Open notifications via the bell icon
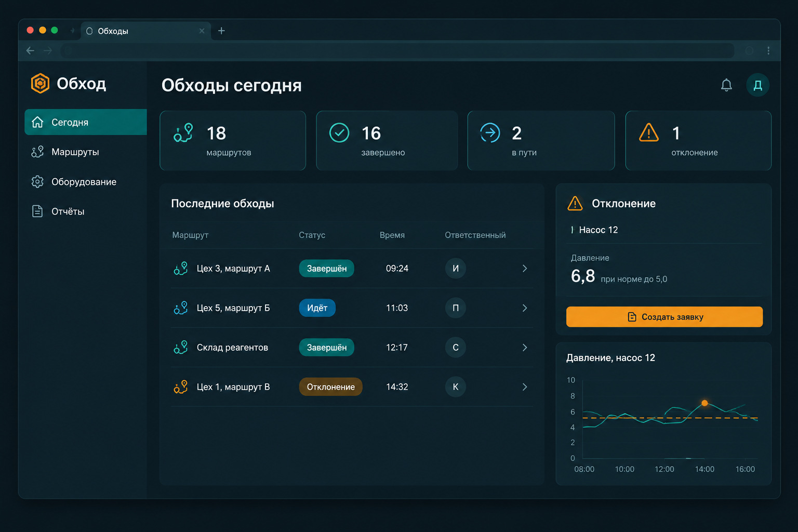The image size is (798, 532). point(726,85)
